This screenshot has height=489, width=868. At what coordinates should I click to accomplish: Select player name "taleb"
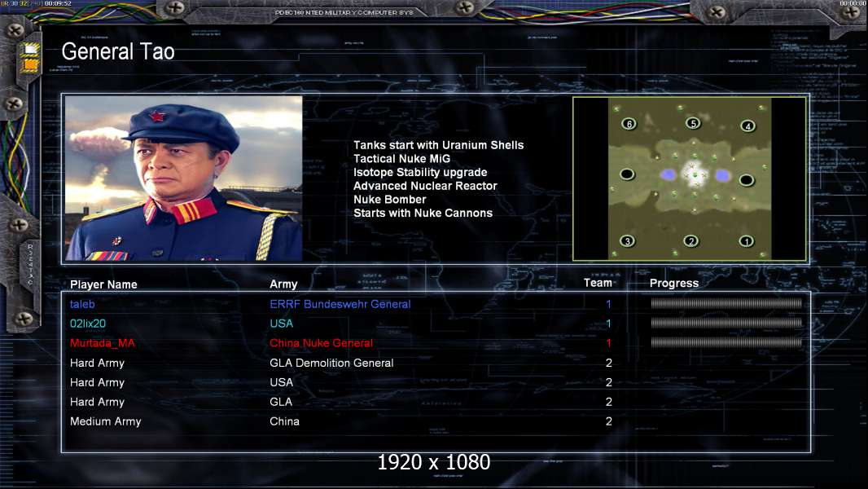pos(82,304)
